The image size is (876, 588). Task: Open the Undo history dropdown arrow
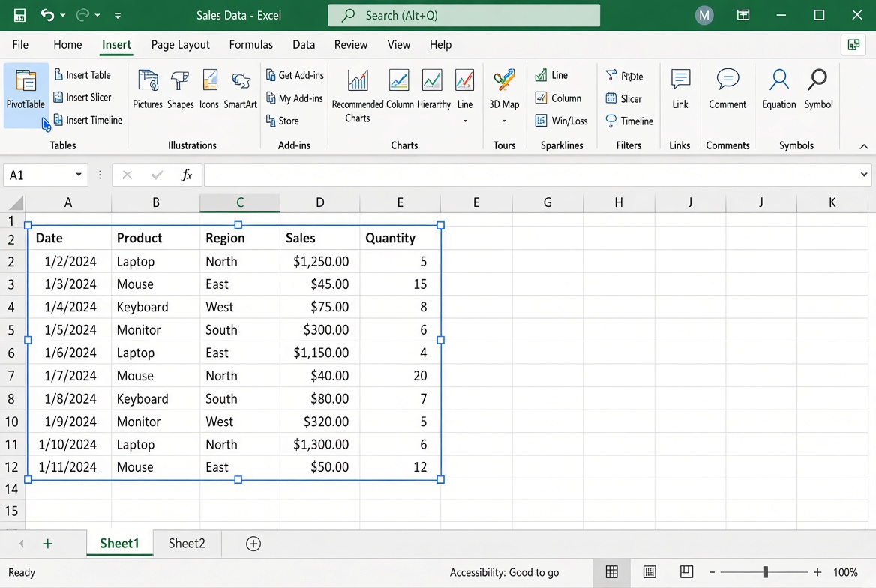click(62, 16)
